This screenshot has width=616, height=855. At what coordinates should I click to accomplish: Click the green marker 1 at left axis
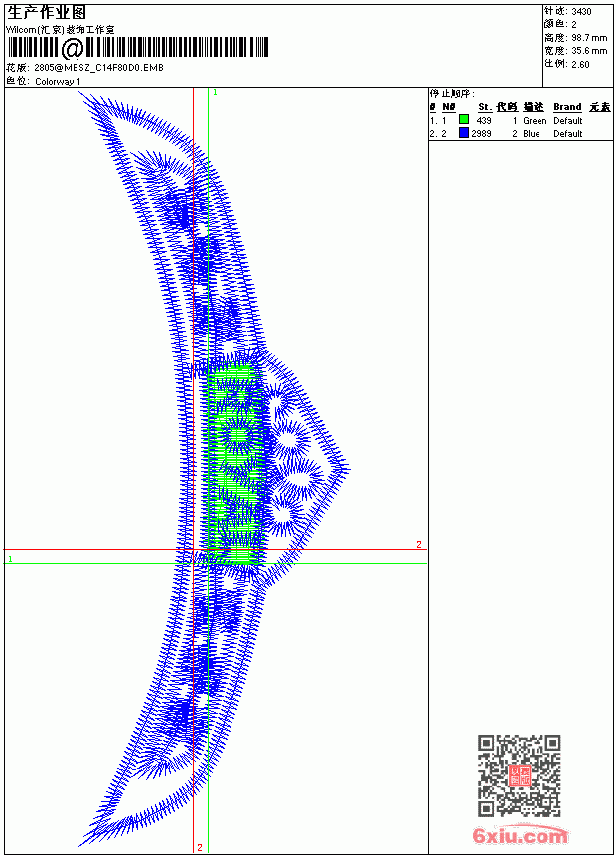click(10, 559)
